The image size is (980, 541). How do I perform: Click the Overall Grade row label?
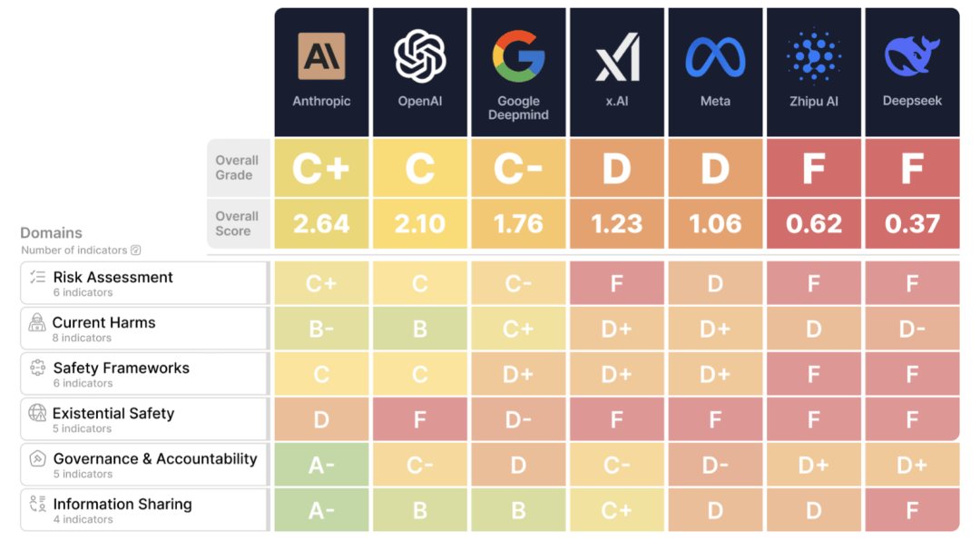pyautogui.click(x=237, y=168)
